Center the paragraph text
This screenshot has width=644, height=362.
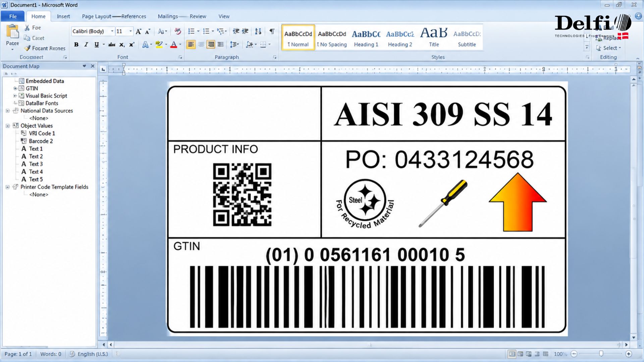(x=201, y=44)
